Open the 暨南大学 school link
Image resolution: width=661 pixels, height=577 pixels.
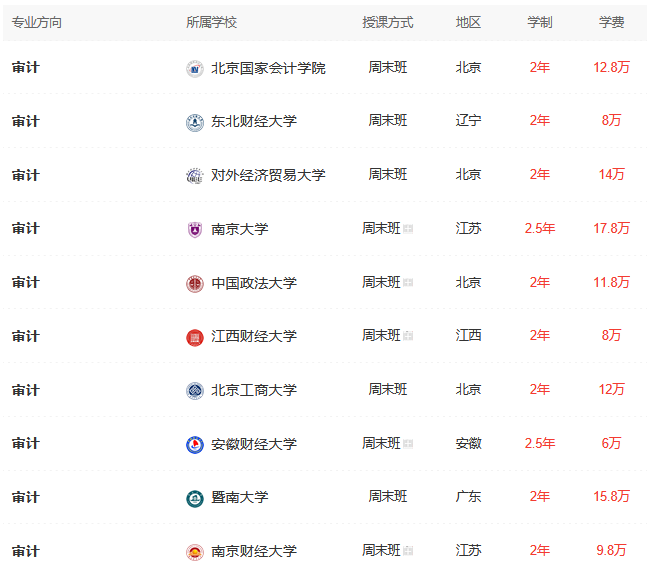click(239, 498)
